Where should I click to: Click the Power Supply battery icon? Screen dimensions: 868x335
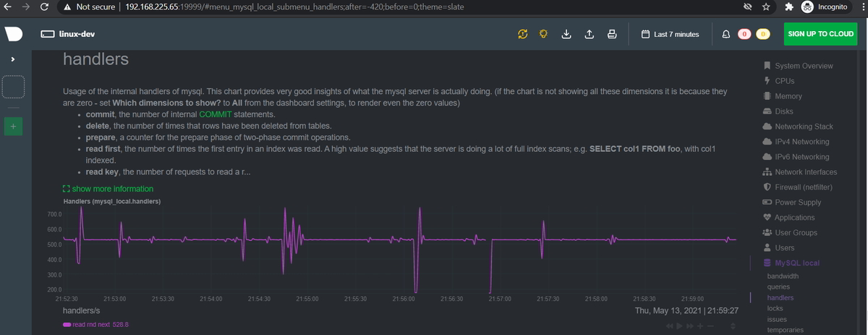click(x=767, y=203)
